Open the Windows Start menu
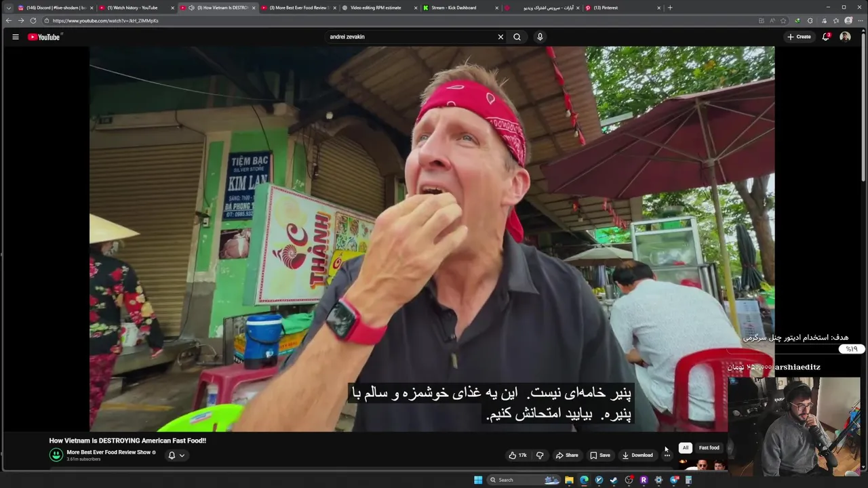The width and height of the screenshot is (868, 488). (x=478, y=480)
